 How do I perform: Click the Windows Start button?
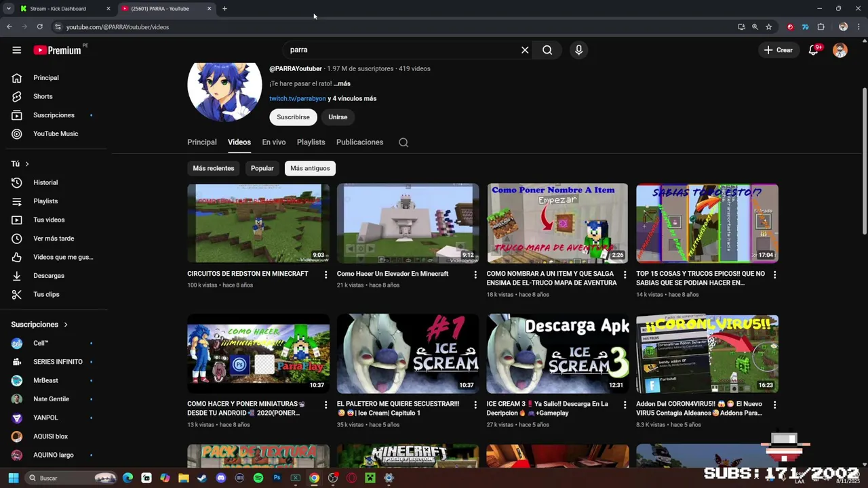coord(14,478)
